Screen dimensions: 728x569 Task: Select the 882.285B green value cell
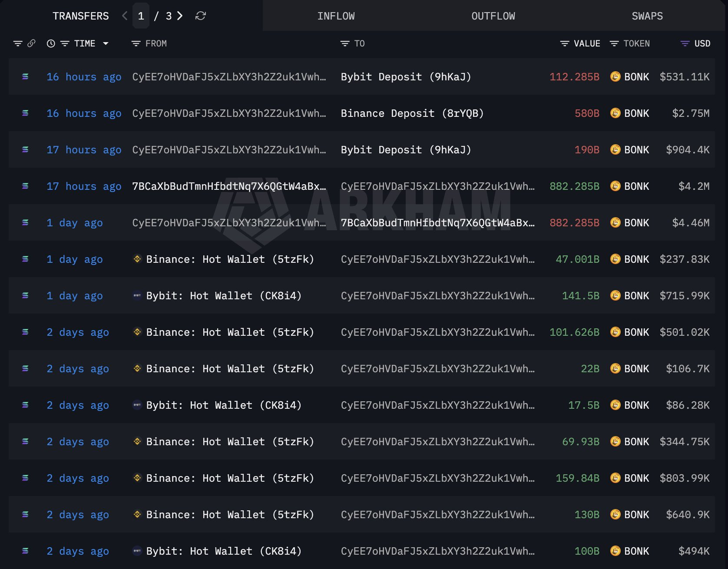574,186
